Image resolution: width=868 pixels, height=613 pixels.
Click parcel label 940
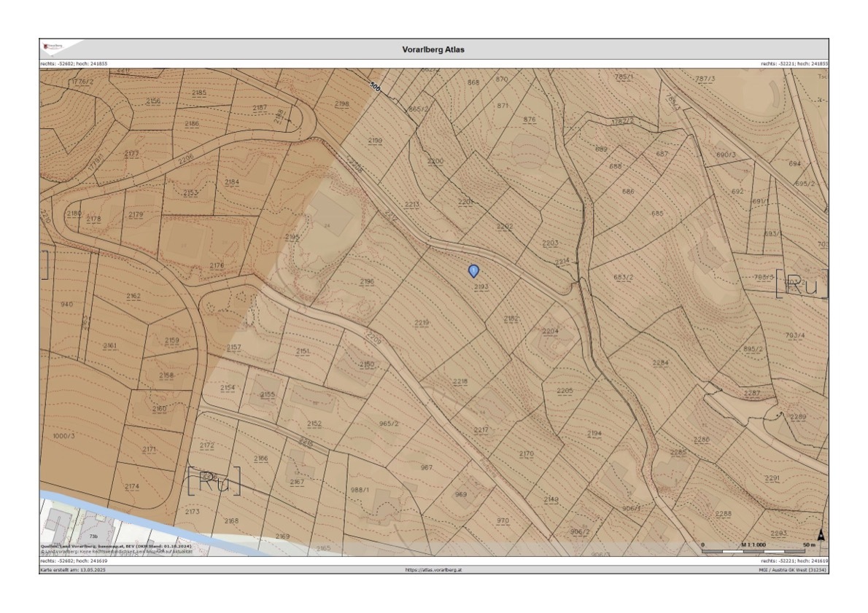click(x=66, y=304)
